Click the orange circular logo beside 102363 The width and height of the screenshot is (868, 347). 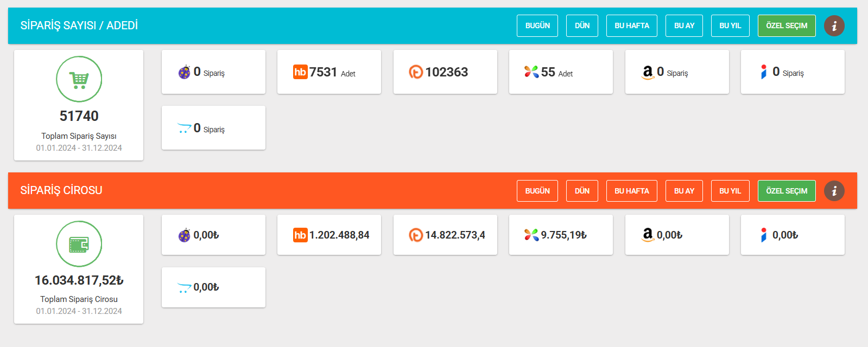click(x=416, y=72)
